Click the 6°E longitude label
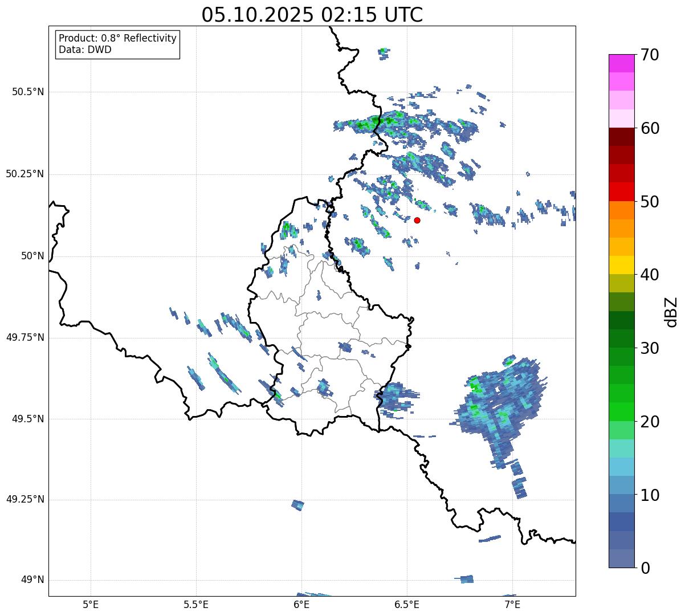Viewport: 685px width, 616px height. coord(301,604)
